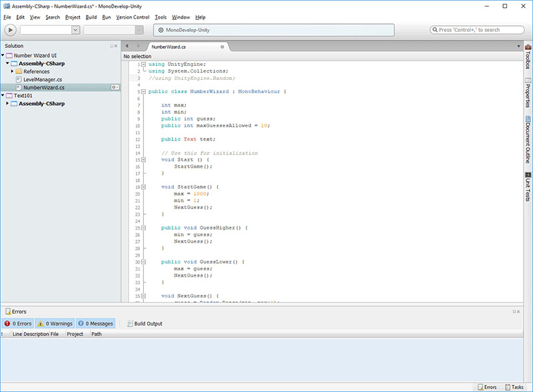Image resolution: width=533 pixels, height=392 pixels.
Task: Open the Version Control menu
Action: tap(133, 17)
